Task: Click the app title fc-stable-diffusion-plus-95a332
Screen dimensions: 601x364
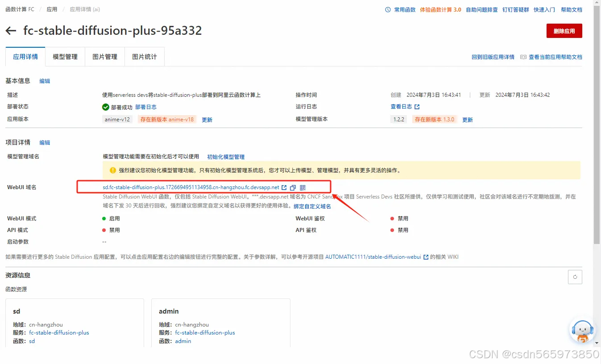Action: (112, 30)
